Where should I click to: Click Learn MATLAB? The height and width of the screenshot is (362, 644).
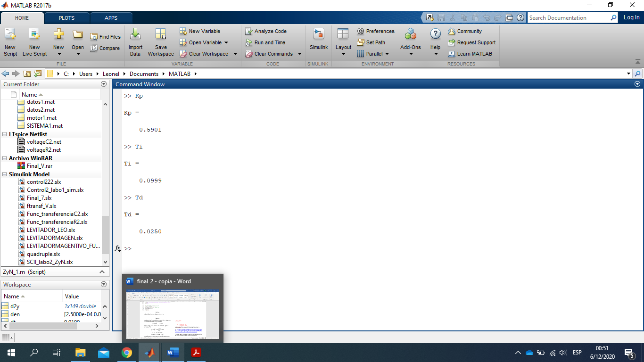tap(470, 54)
